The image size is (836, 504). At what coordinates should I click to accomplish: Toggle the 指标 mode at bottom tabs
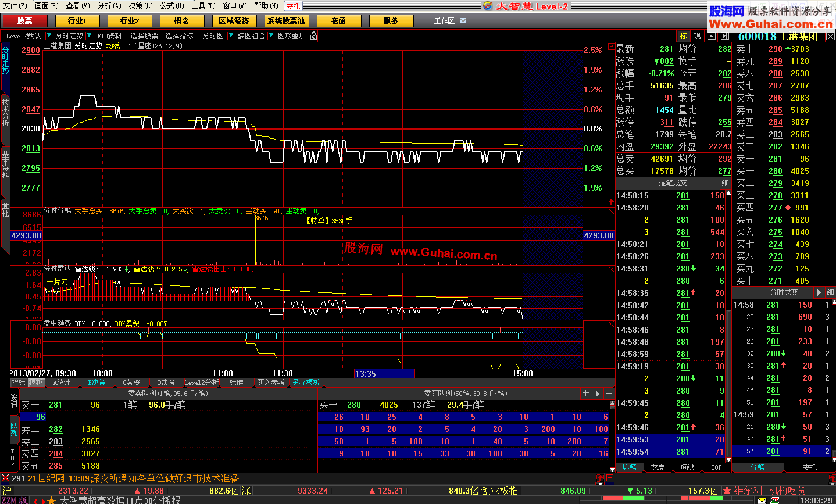point(19,383)
